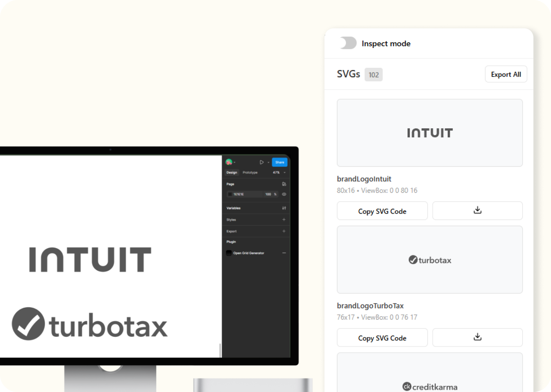Click the Open Grid Generator plugin icon
Image resolution: width=551 pixels, height=392 pixels.
click(229, 253)
